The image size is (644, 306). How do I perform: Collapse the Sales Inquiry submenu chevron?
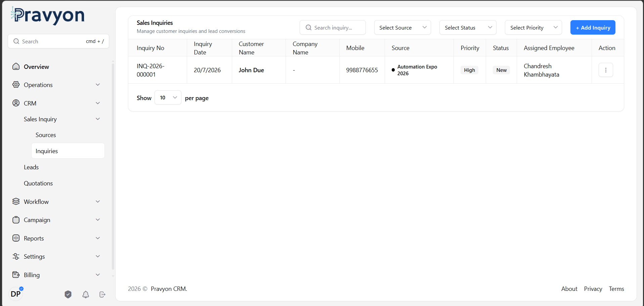coord(98,119)
